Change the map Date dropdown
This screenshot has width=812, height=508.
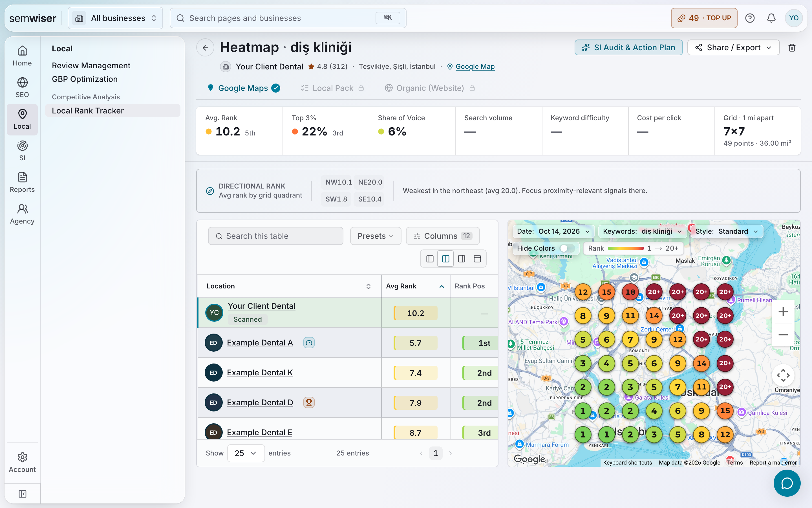[x=553, y=231]
